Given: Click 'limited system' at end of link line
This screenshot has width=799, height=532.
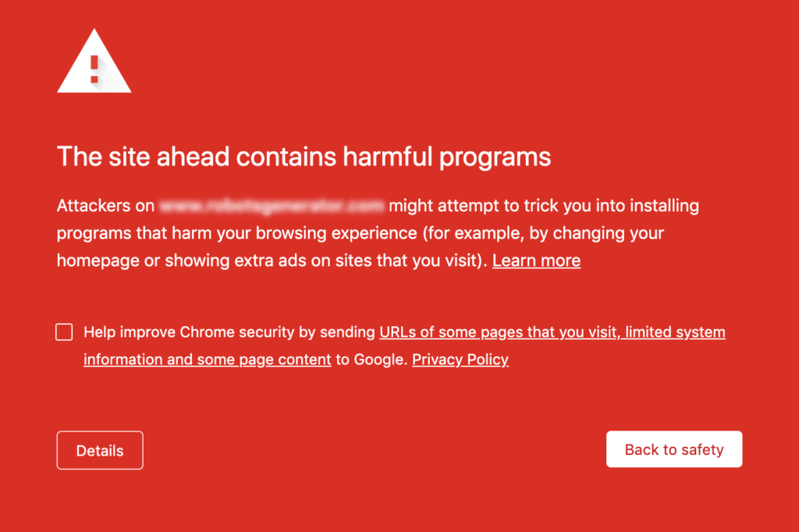Looking at the screenshot, I should 675,332.
